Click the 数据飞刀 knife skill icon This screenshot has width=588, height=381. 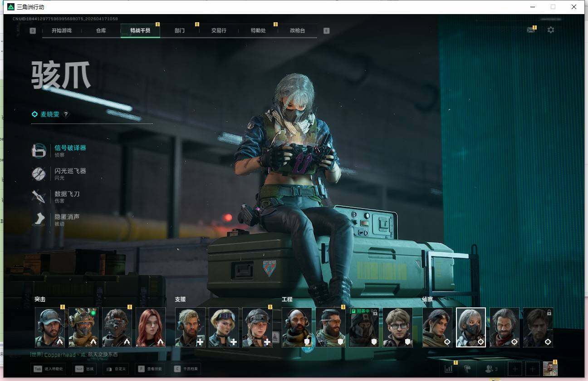tap(39, 197)
